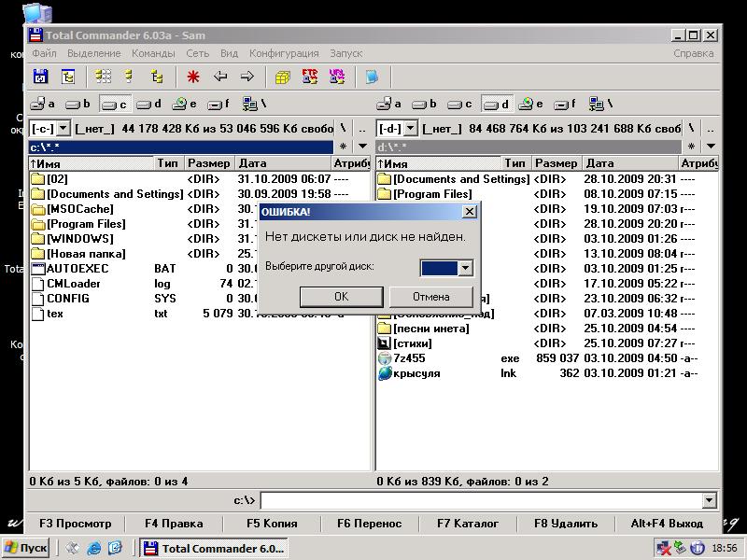Select drive f in left panel
The width and height of the screenshot is (747, 560).
[219, 104]
